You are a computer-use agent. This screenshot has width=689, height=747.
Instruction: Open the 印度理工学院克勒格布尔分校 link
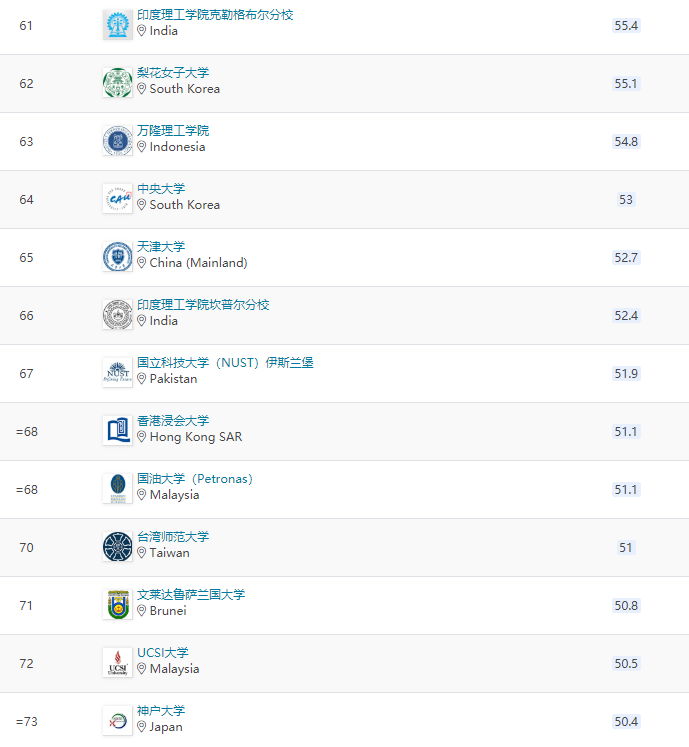[x=215, y=15]
